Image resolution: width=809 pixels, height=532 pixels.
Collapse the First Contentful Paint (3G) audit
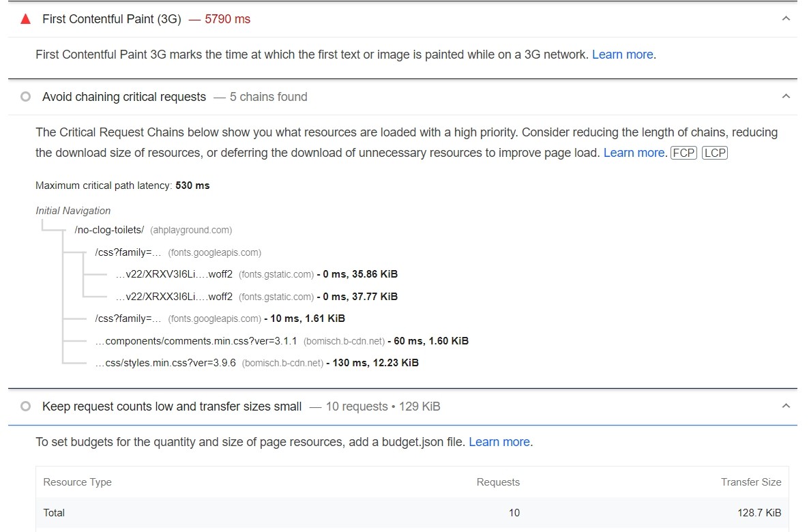tap(786, 18)
